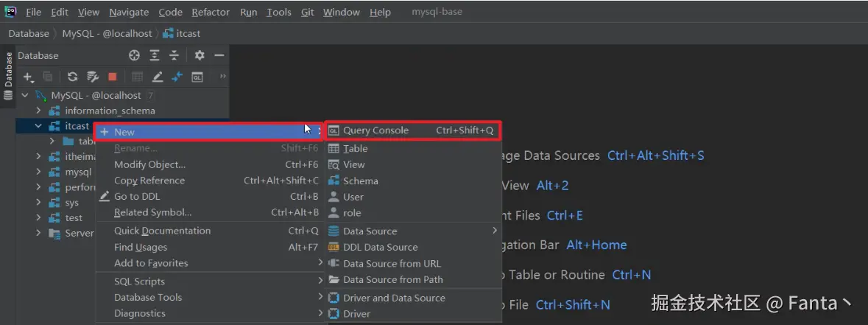
Task: Select Data Source from URL
Action: tap(414, 264)
